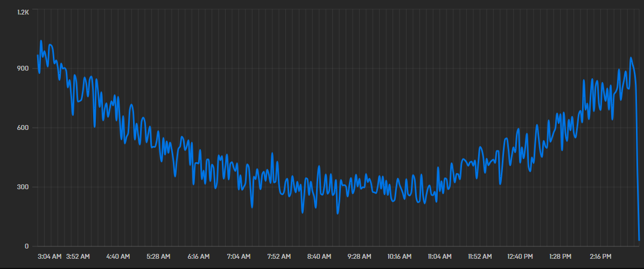Click the 900 y-axis label
The height and width of the screenshot is (269, 644).
tap(23, 68)
